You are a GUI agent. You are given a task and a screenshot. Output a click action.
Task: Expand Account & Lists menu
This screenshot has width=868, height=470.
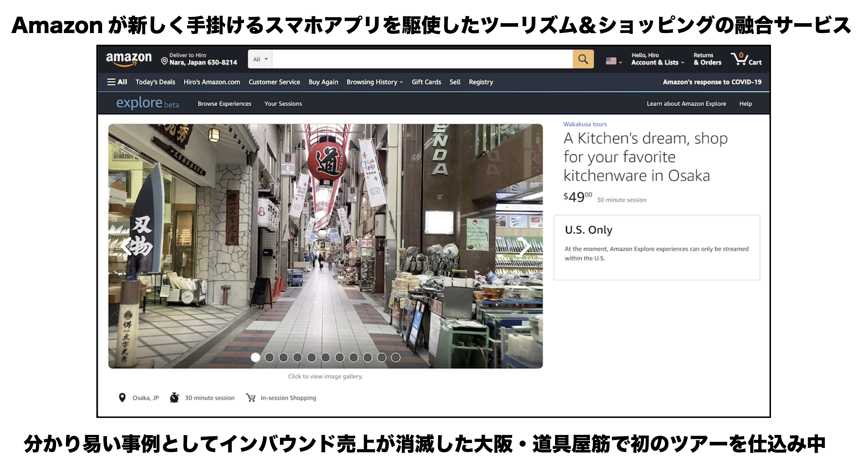tap(657, 59)
